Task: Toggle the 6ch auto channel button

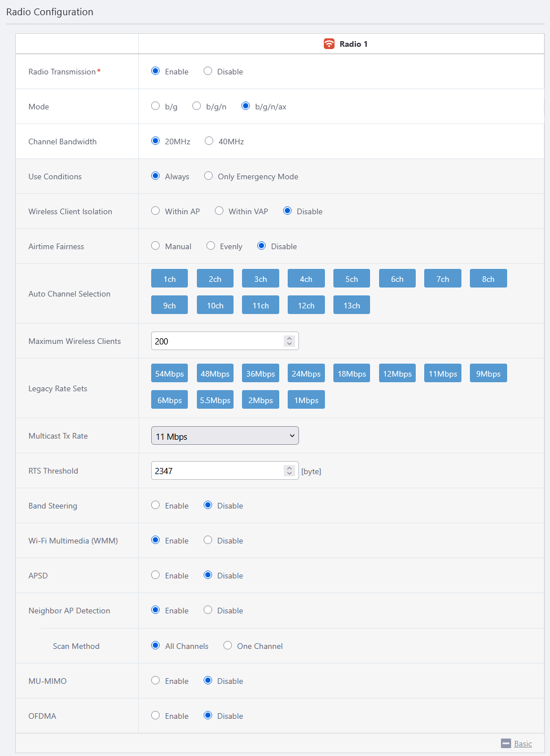Action: point(397,278)
